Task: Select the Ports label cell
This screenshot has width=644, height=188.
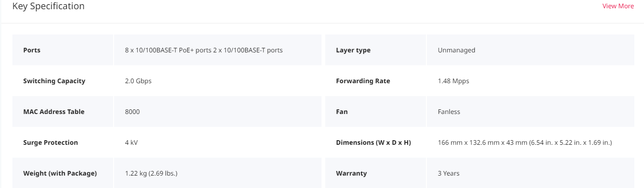Action: pyautogui.click(x=63, y=50)
